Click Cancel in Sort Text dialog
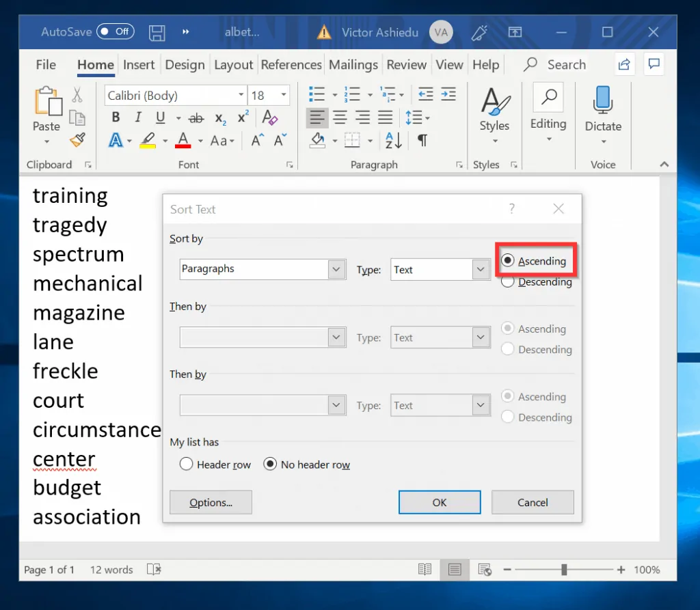The height and width of the screenshot is (610, 700). click(533, 503)
